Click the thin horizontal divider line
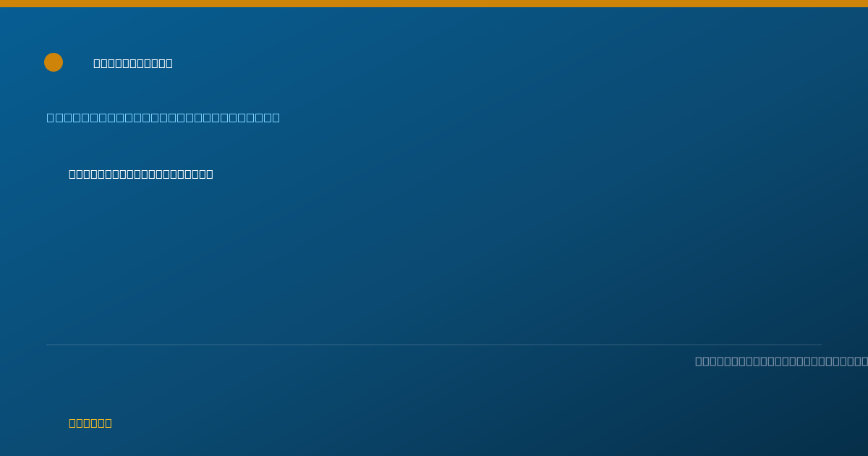 [434, 345]
